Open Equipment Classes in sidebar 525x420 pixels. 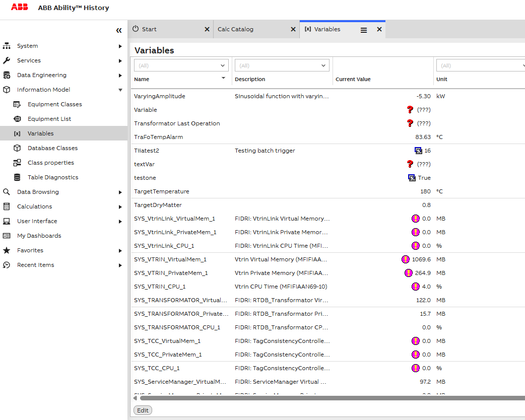(54, 104)
